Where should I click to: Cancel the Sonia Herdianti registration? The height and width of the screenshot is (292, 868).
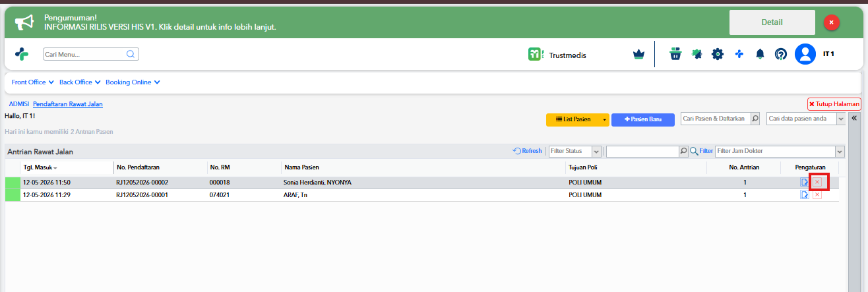point(817,182)
